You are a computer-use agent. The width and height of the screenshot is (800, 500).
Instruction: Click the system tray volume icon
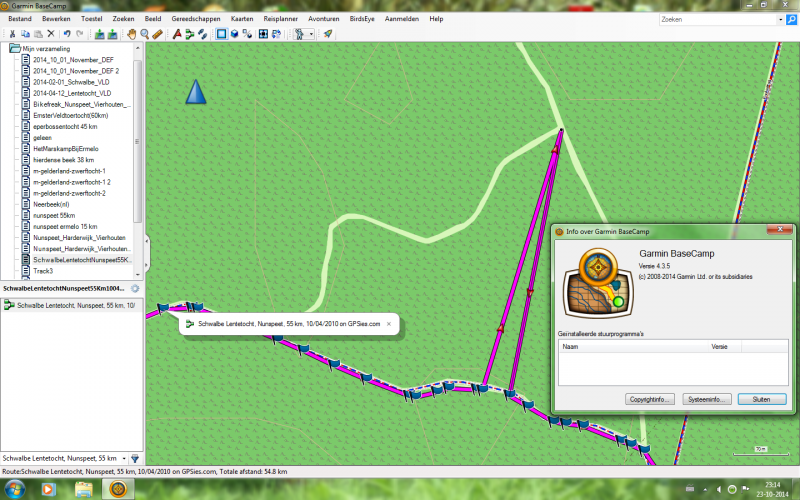click(x=719, y=489)
